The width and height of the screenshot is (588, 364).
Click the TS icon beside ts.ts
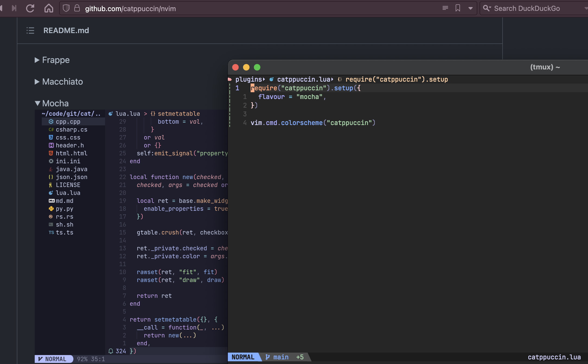click(51, 232)
